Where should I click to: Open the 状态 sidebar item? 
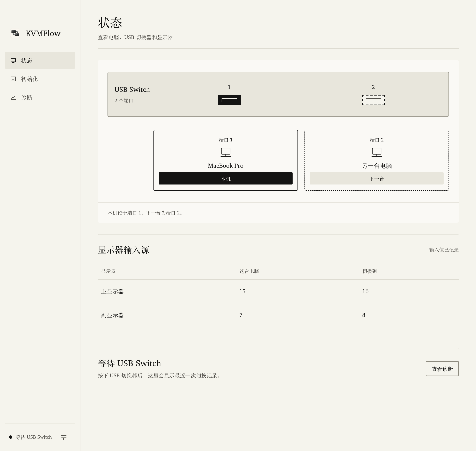pyautogui.click(x=40, y=60)
